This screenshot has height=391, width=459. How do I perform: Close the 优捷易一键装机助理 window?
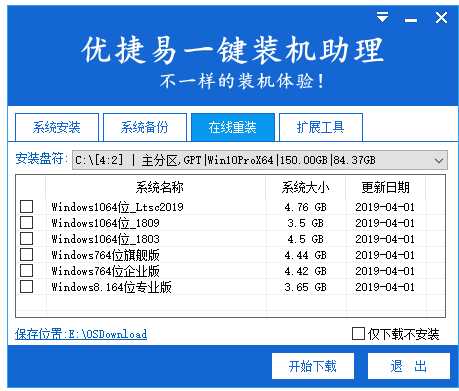click(441, 17)
